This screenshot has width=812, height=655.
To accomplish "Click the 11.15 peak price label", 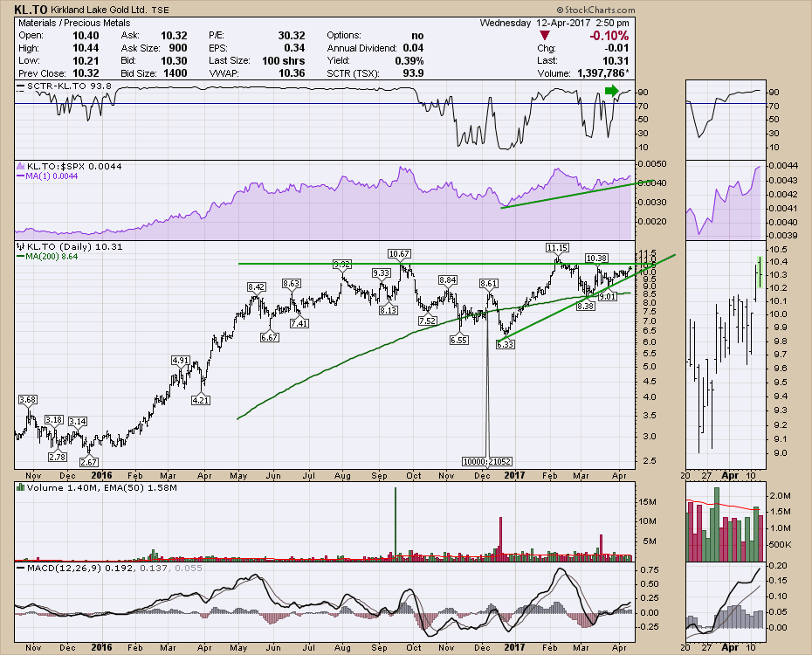I will [x=557, y=248].
